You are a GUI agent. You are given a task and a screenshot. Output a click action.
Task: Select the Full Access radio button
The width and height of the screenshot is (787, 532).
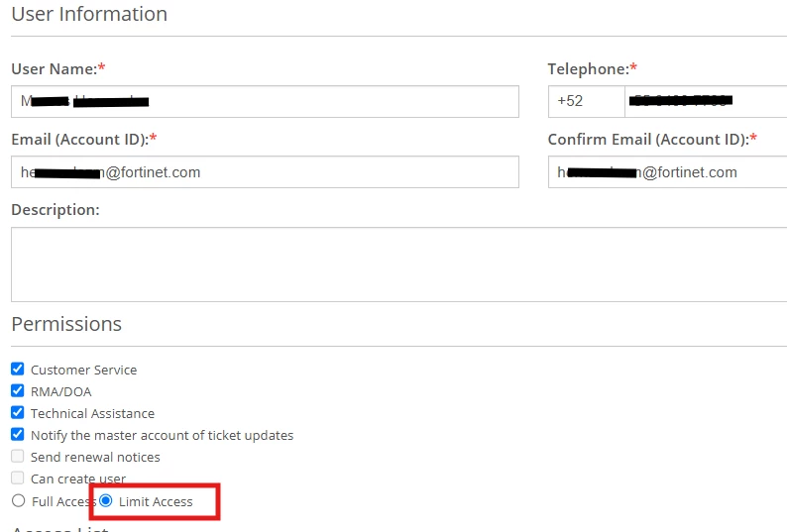[19, 501]
